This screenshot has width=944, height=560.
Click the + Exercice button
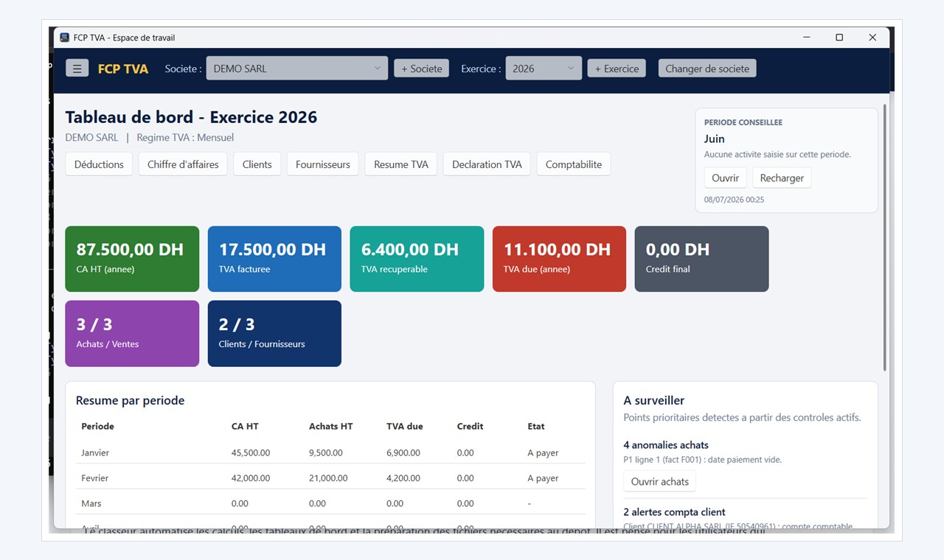[617, 69]
